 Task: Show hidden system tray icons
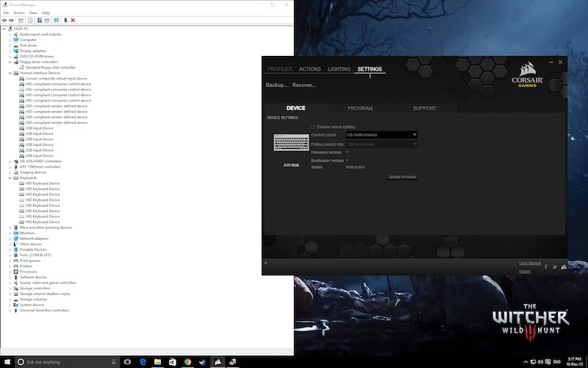526,362
